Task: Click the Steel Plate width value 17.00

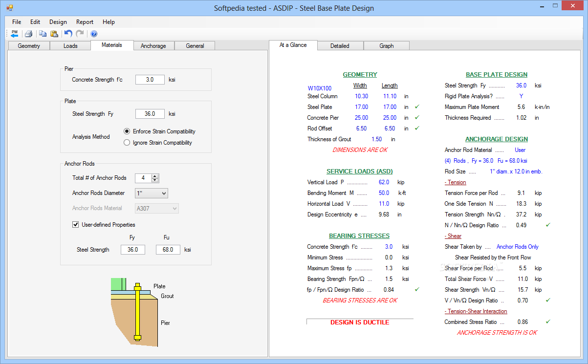Action: click(x=362, y=107)
